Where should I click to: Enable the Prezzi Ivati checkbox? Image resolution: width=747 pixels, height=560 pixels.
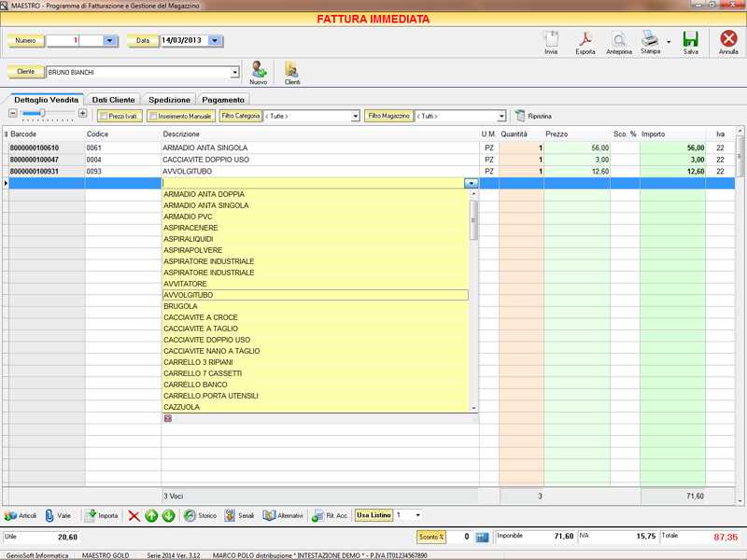point(104,116)
